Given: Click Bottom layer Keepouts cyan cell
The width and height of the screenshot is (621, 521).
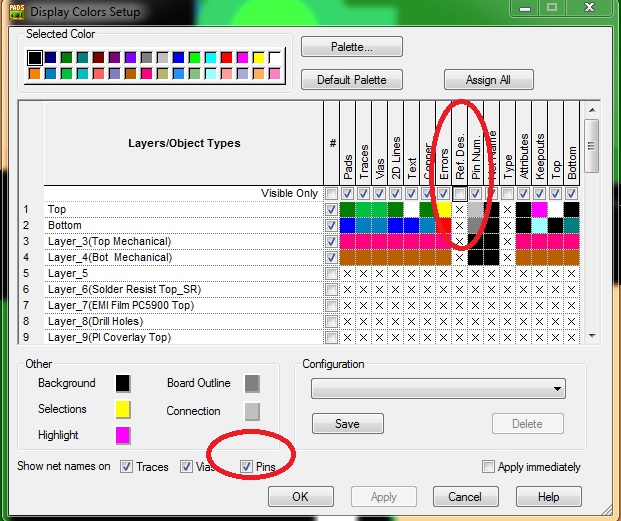Looking at the screenshot, I should (539, 225).
